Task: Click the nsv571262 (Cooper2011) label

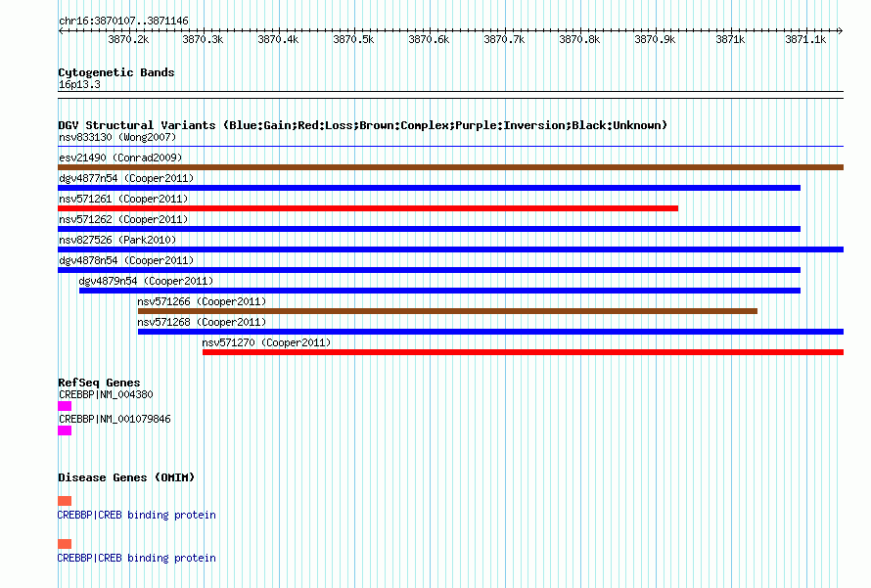Action: (x=123, y=219)
